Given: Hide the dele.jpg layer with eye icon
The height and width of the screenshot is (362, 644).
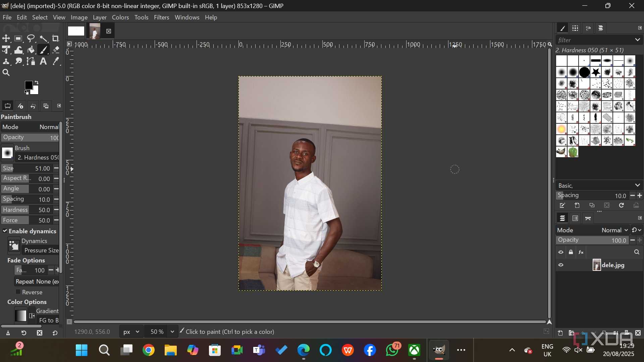Looking at the screenshot, I should (561, 265).
